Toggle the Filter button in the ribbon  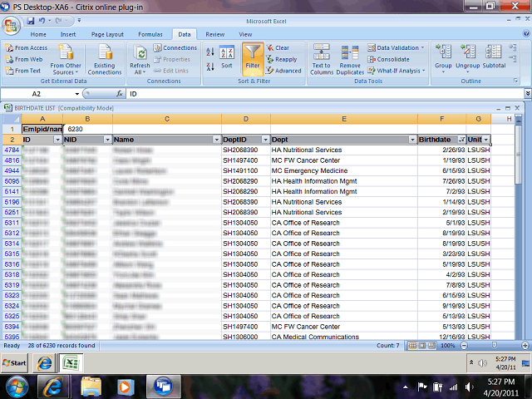coord(253,58)
